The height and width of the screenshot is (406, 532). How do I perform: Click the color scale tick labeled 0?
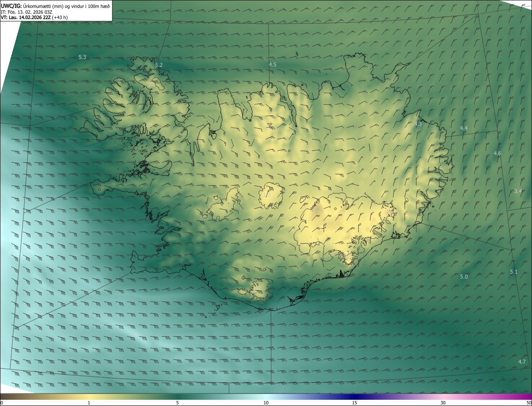[x=1, y=403]
